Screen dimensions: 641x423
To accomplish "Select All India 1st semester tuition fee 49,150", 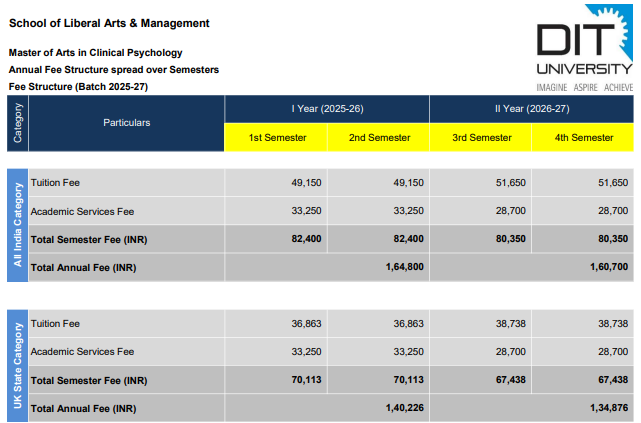I will click(x=304, y=183).
